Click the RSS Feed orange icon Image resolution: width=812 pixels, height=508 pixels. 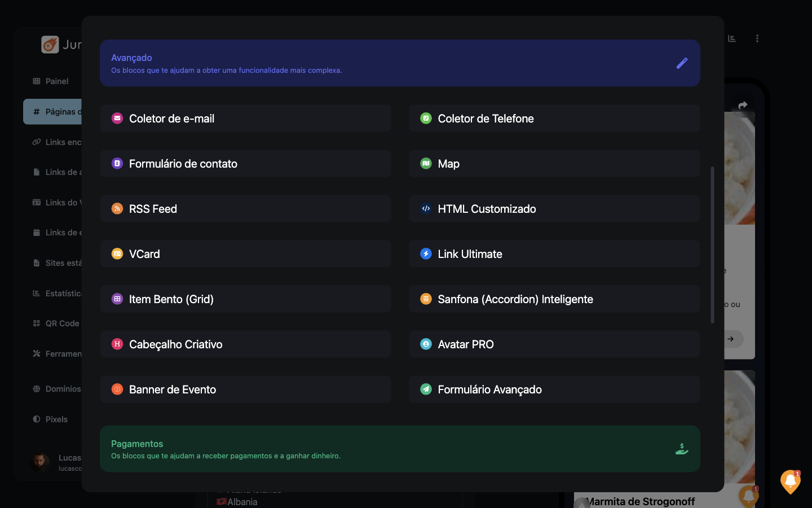click(x=117, y=209)
